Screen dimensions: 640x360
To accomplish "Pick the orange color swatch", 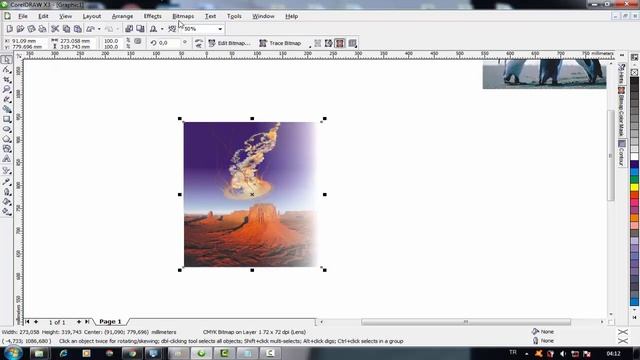I will (634, 218).
